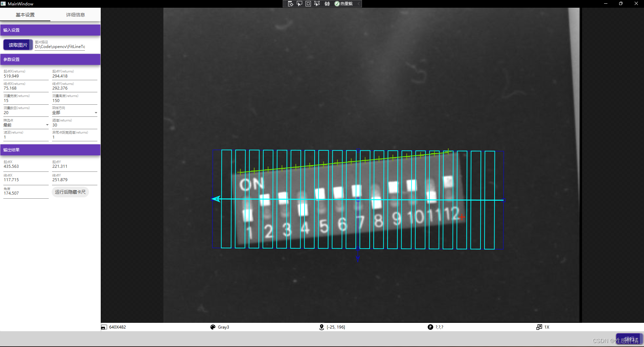Click the [-25, 196] coordinates readout

pyautogui.click(x=336, y=327)
